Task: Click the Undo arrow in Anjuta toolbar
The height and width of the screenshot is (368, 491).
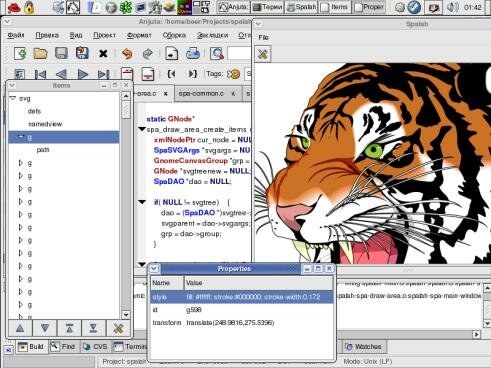Action: pyautogui.click(x=127, y=53)
